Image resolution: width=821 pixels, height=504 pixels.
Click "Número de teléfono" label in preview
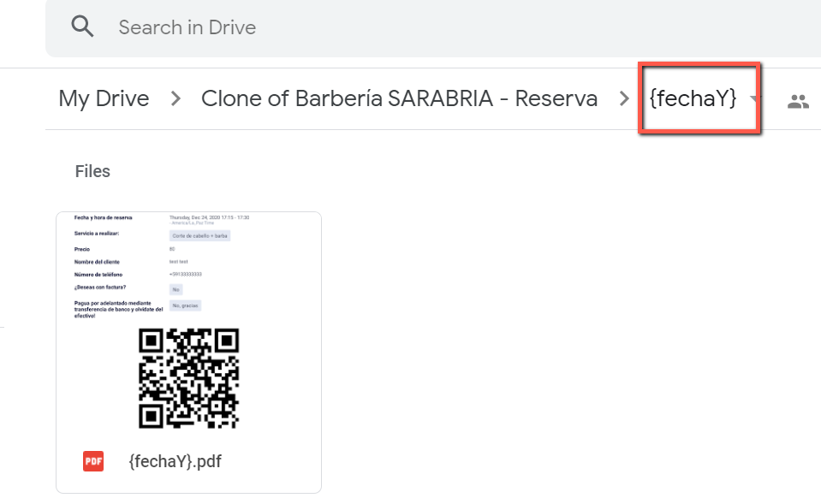[103, 274]
